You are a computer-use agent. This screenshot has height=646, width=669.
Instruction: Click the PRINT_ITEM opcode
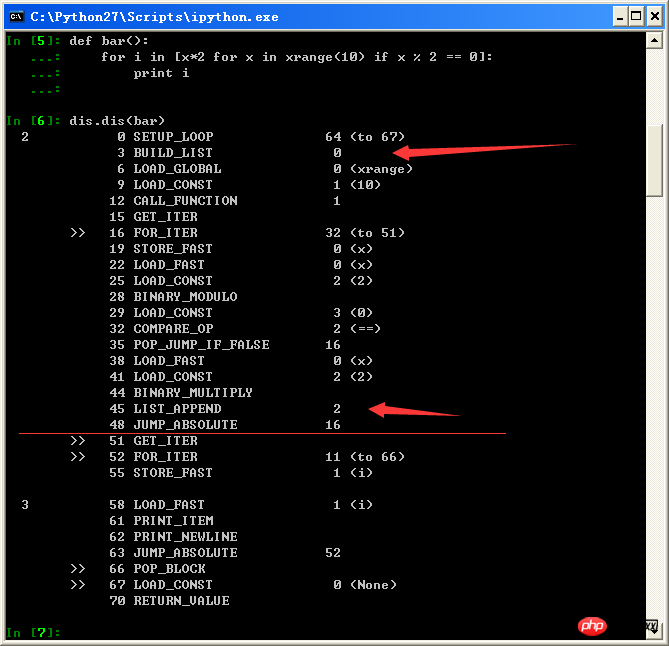173,521
